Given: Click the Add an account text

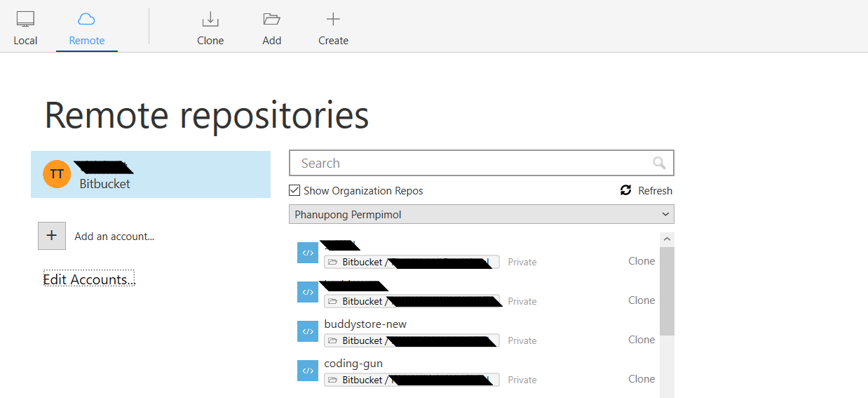Looking at the screenshot, I should pos(114,237).
